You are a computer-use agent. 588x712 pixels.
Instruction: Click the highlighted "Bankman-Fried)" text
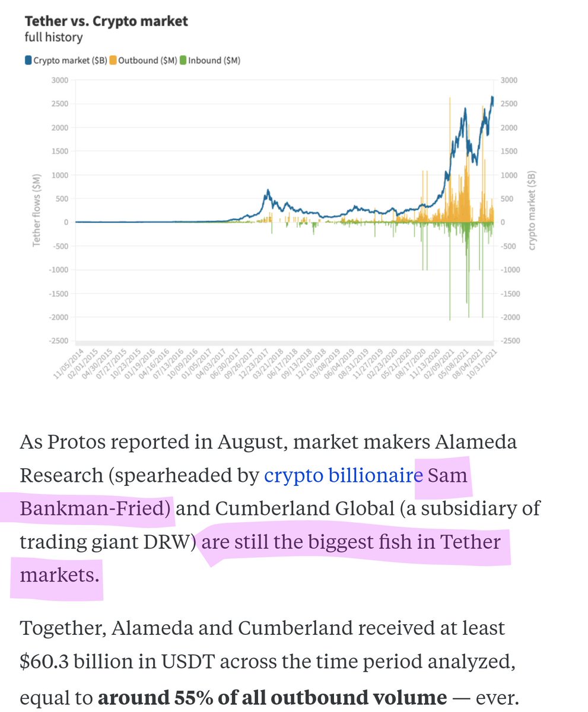(x=95, y=508)
